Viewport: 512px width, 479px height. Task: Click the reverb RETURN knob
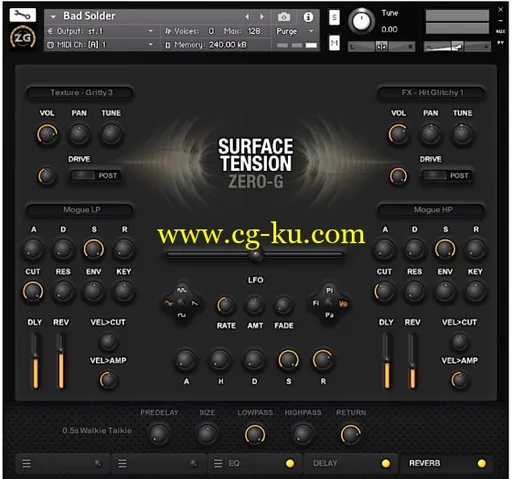click(x=351, y=434)
